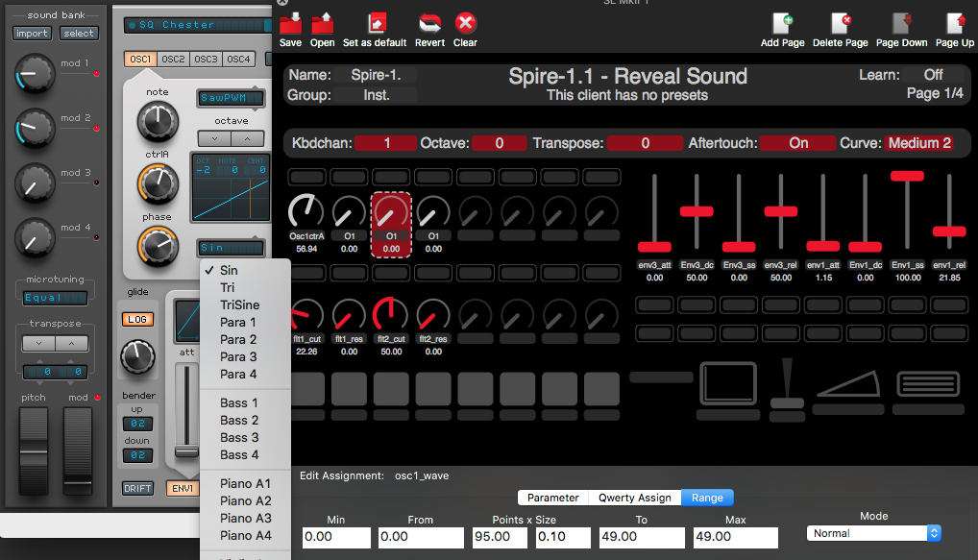
Task: Click the Page Up icon
Action: (x=955, y=23)
